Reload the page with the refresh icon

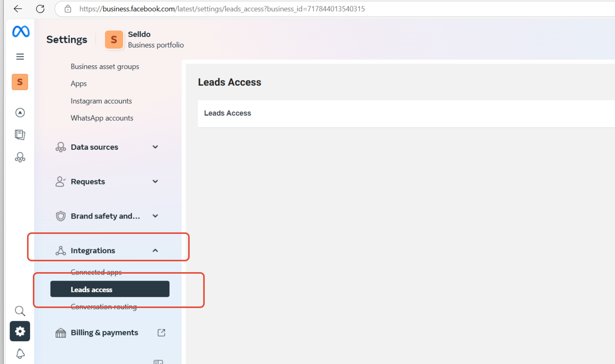(x=40, y=8)
